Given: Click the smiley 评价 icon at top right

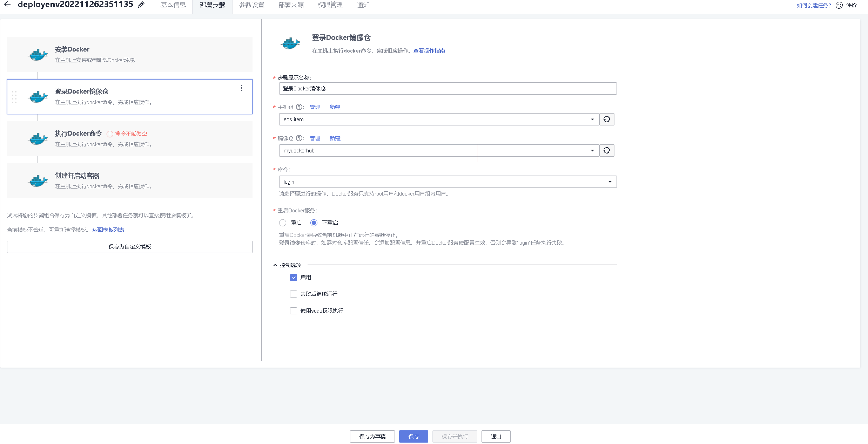Looking at the screenshot, I should coord(839,5).
